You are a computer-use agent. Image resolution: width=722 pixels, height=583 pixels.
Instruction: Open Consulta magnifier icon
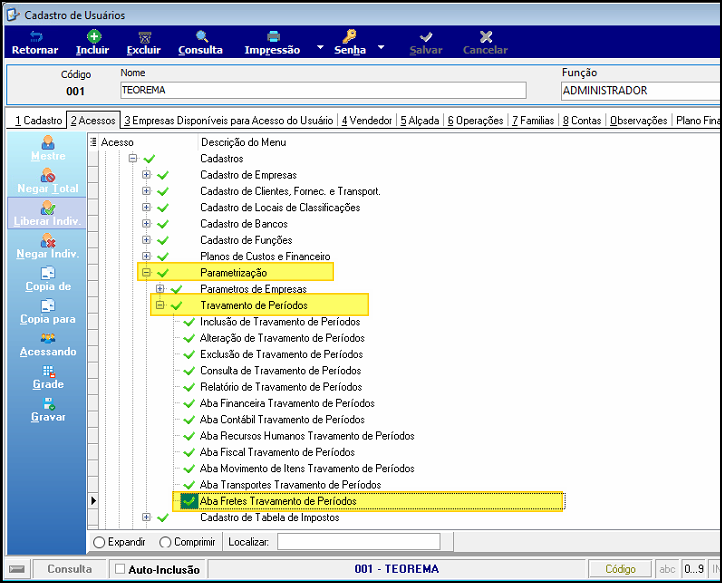(202, 37)
